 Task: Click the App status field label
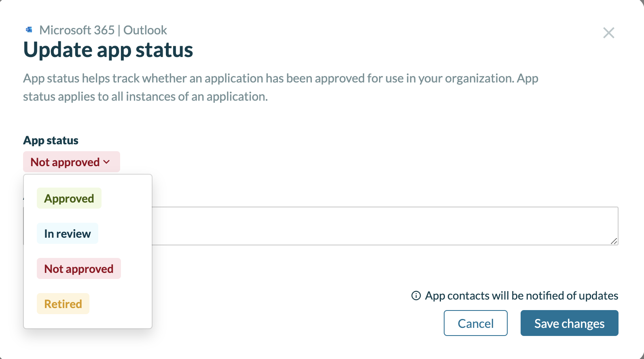[x=51, y=140]
